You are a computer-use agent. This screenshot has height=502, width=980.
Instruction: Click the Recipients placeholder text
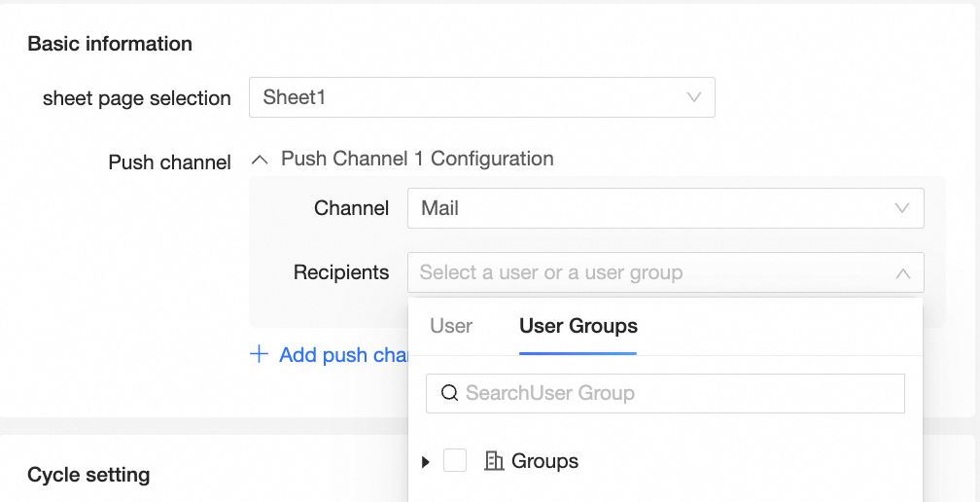click(551, 273)
